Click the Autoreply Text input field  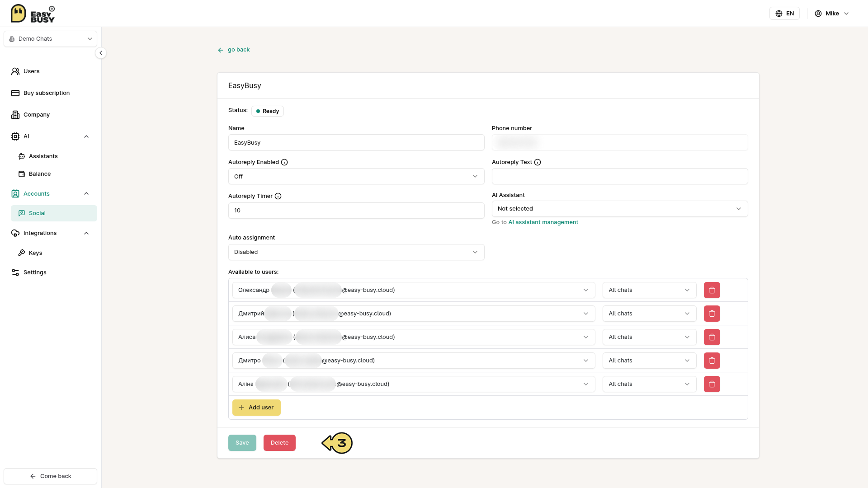pyautogui.click(x=620, y=176)
